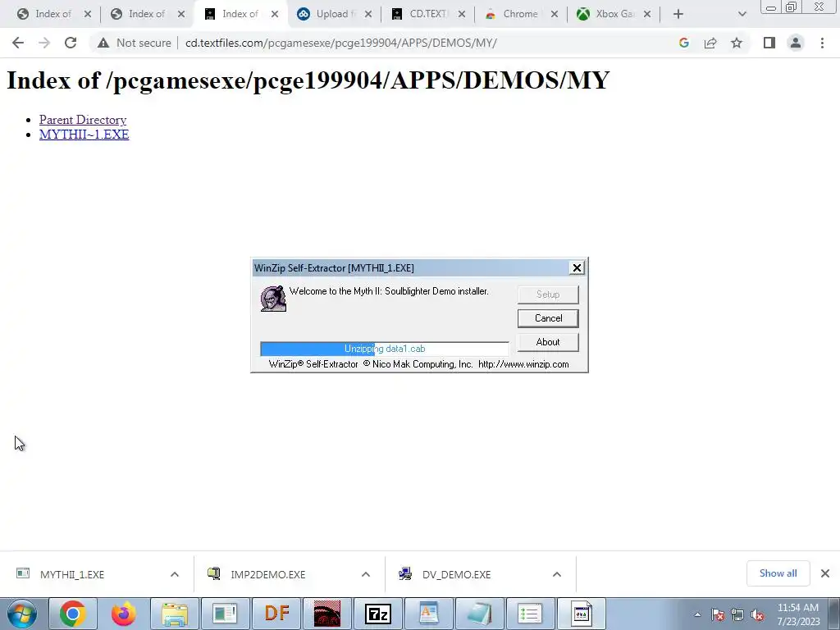Click Show all downloads
Viewport: 840px width, 630px height.
coord(778,573)
